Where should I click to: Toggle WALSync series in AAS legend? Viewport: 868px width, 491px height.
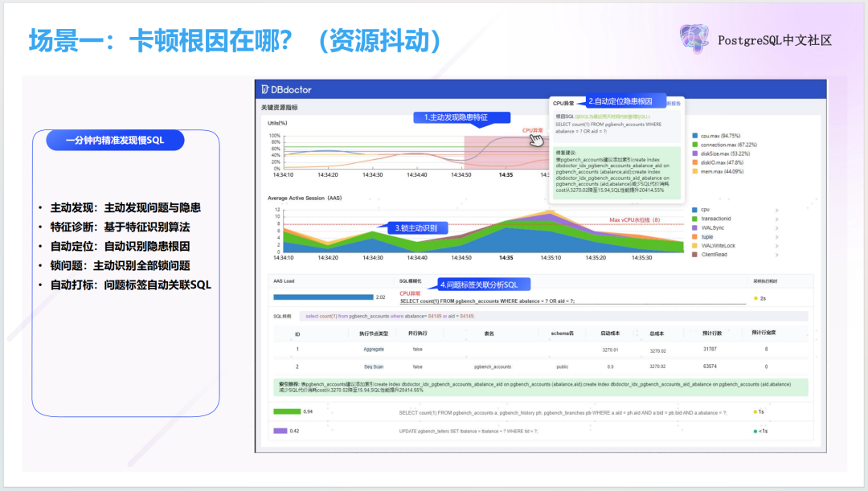click(708, 227)
